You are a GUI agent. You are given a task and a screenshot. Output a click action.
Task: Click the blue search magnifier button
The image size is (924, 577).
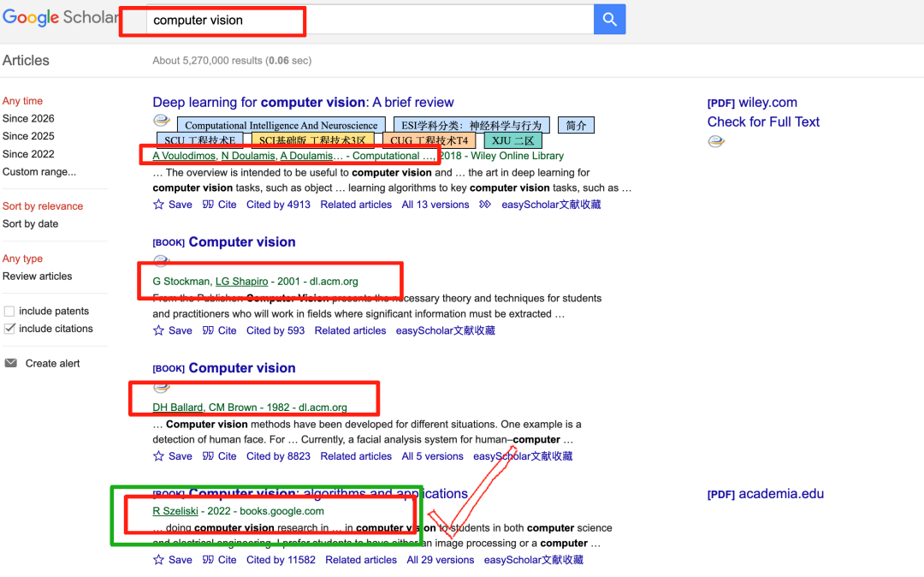pos(609,20)
